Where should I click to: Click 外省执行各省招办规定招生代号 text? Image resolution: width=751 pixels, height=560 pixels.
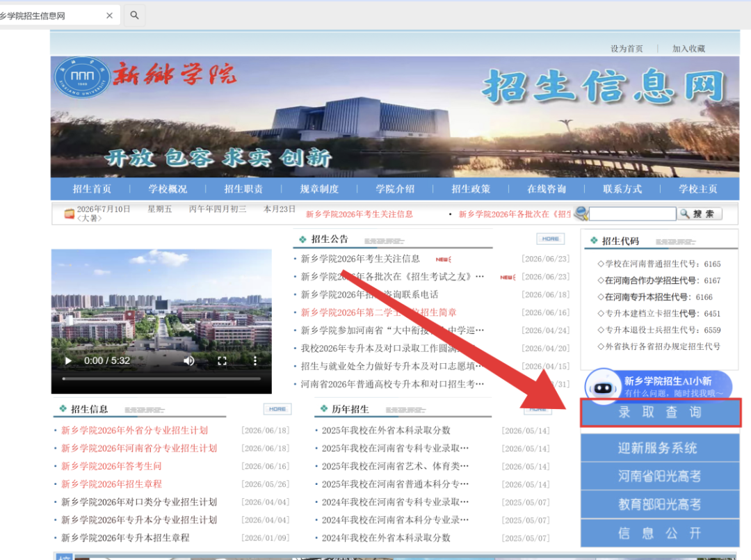coord(659,346)
